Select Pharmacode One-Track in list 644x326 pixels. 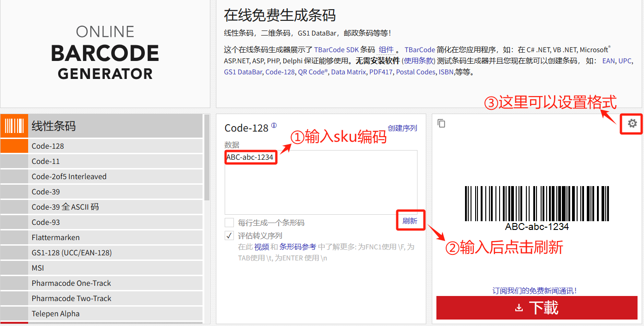point(71,283)
